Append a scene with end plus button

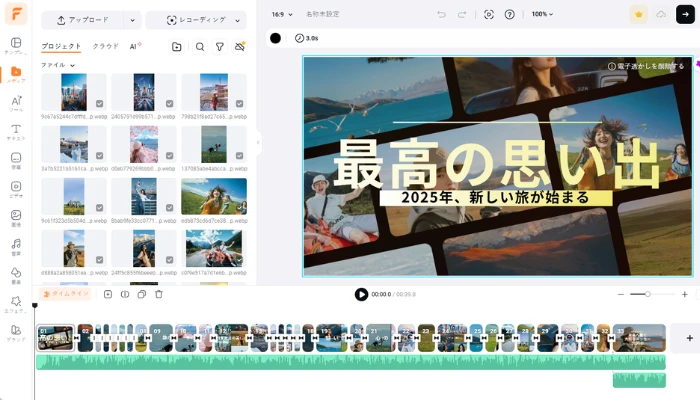689,338
